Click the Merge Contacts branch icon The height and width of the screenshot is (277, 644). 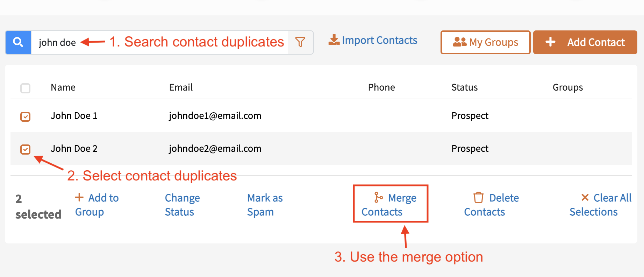click(378, 197)
